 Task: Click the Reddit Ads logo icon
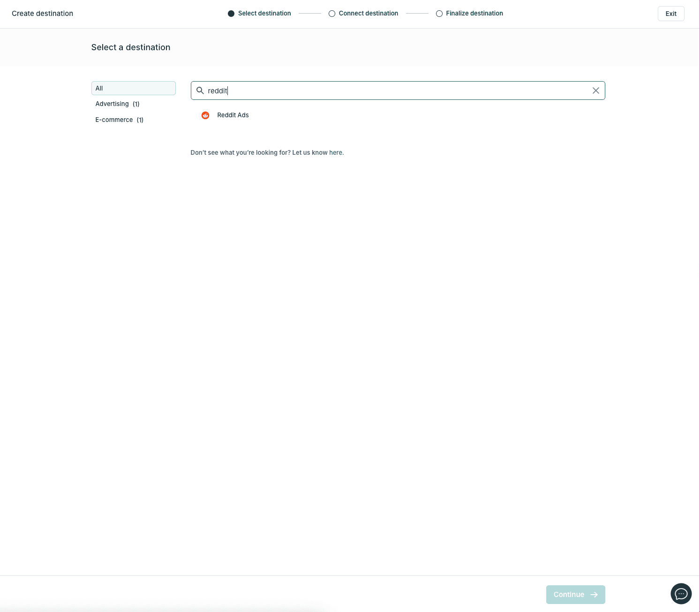205,115
